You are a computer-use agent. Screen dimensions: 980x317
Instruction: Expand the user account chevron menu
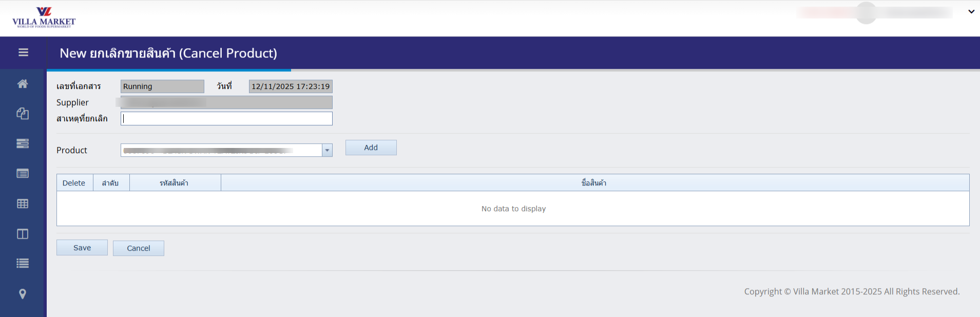(971, 12)
